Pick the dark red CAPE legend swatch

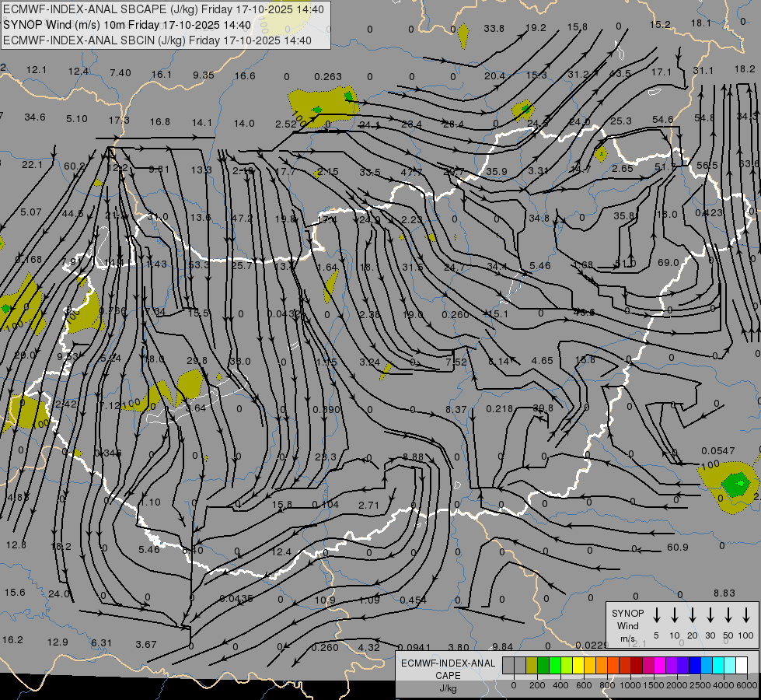click(637, 666)
